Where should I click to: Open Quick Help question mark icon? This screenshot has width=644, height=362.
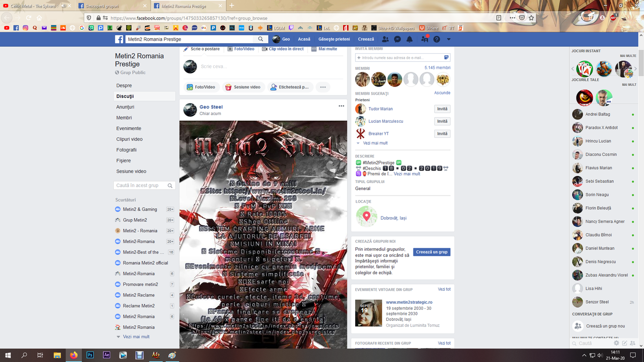tap(437, 39)
